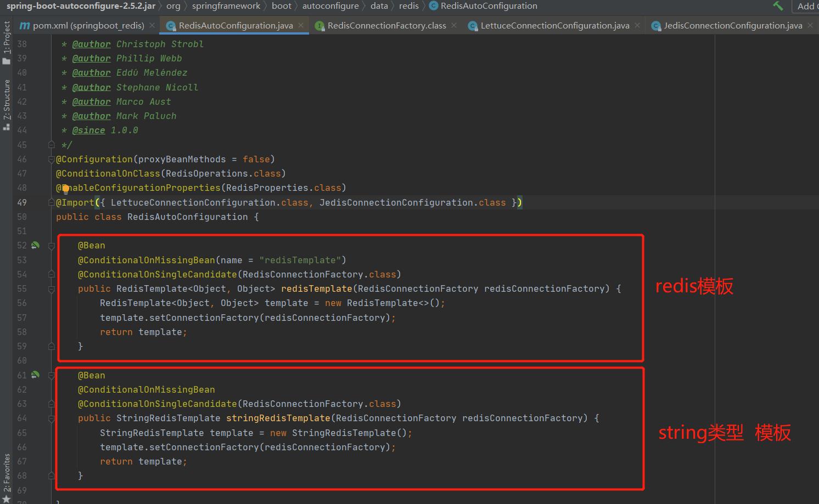Toggle the fold marker at line 54

51,274
